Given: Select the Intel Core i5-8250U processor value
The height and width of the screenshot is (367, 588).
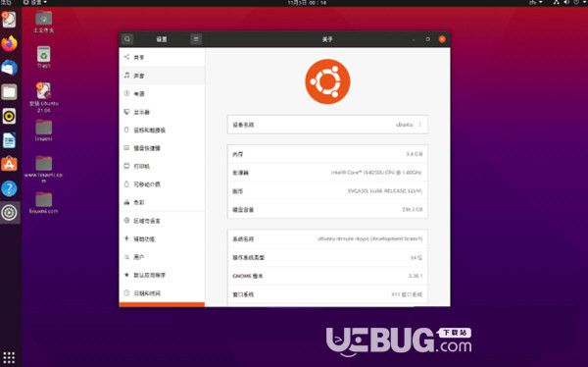Looking at the screenshot, I should pyautogui.click(x=376, y=173).
